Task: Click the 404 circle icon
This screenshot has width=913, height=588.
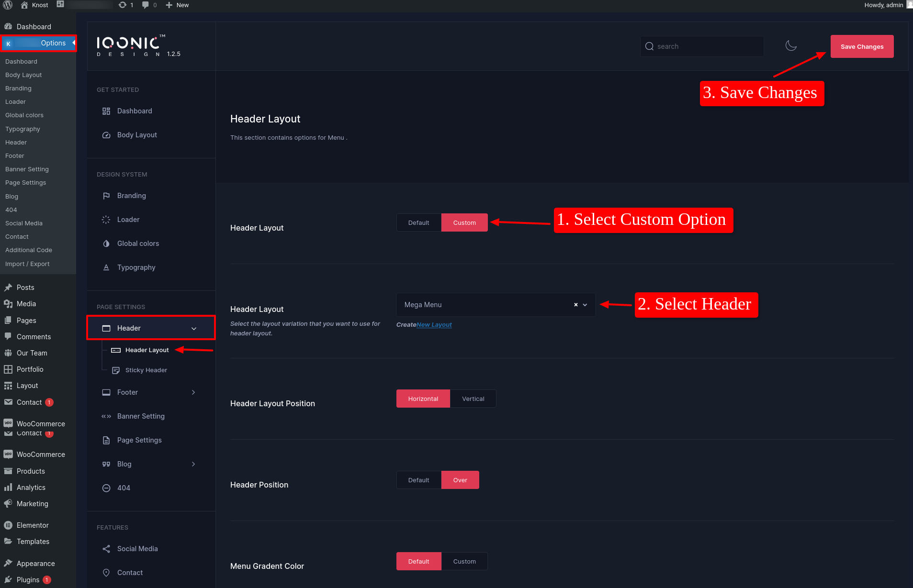Action: (x=106, y=488)
